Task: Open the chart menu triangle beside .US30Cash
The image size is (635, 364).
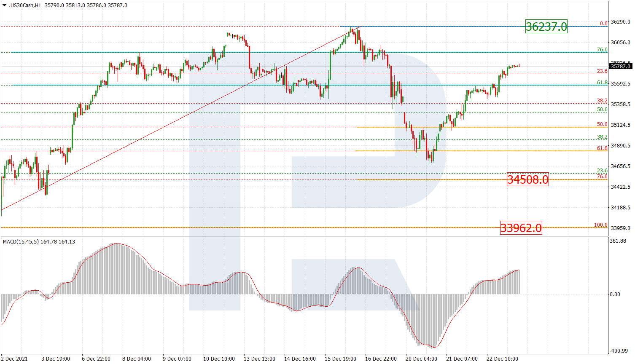Action: click(4, 5)
